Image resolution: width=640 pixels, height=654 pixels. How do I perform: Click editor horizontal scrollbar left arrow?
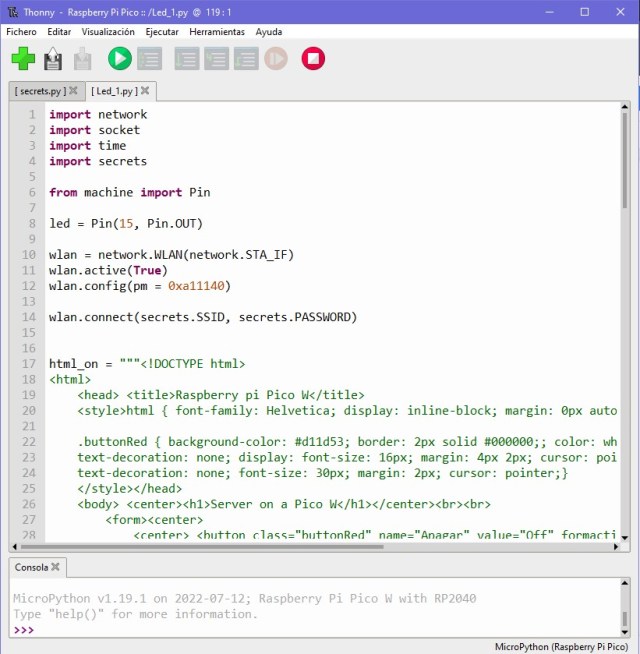pyautogui.click(x=15, y=546)
